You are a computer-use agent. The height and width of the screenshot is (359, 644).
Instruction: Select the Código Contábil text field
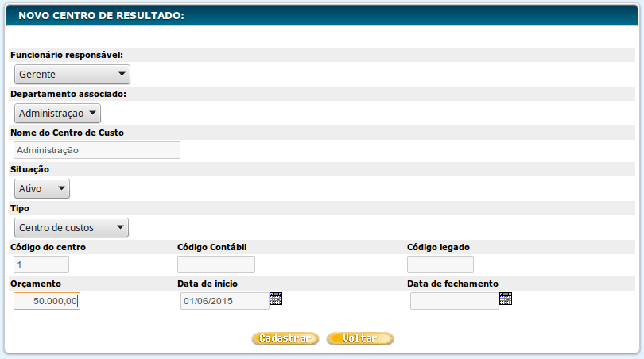215,264
